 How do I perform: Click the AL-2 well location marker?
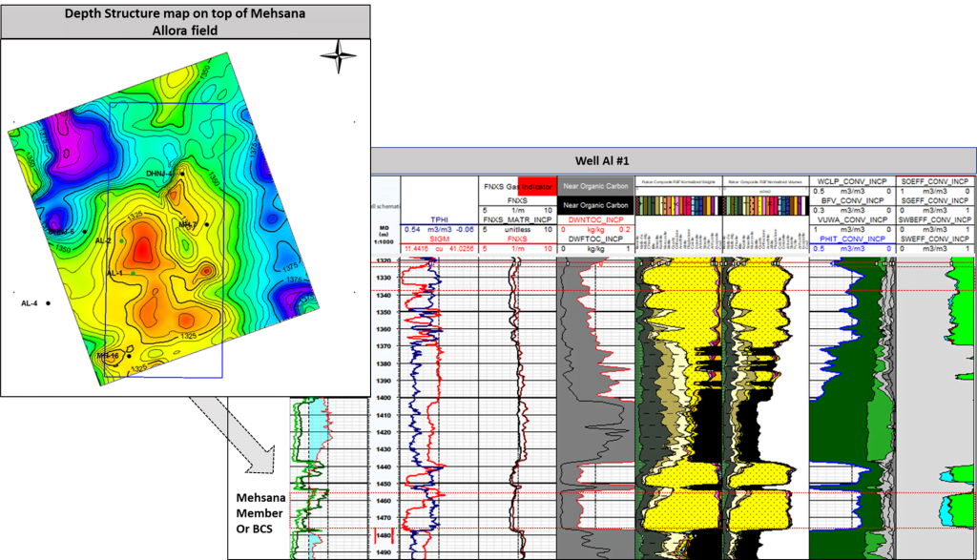pos(121,240)
